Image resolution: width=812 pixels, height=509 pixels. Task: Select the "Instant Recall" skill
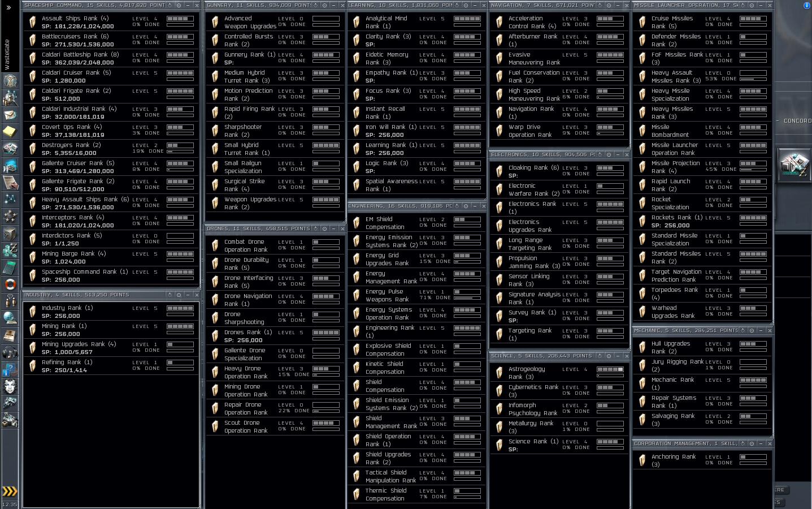[x=416, y=113]
